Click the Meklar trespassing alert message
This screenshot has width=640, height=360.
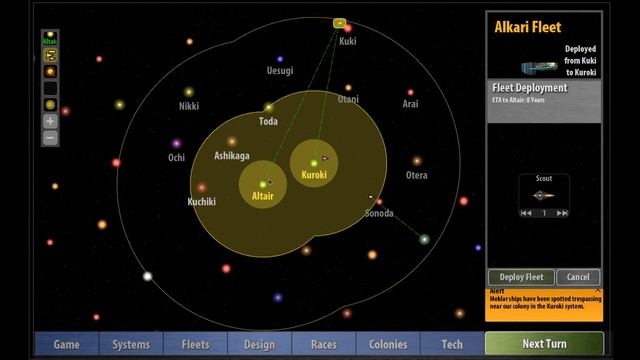click(x=545, y=302)
